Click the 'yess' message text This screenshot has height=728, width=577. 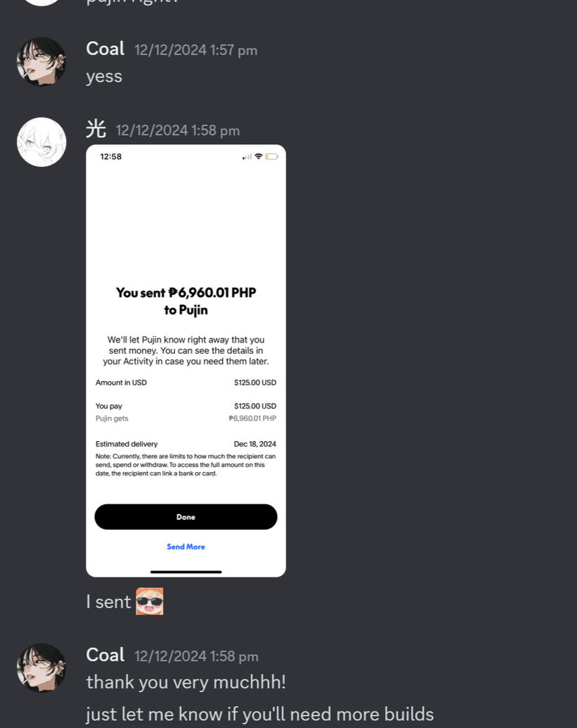point(104,77)
